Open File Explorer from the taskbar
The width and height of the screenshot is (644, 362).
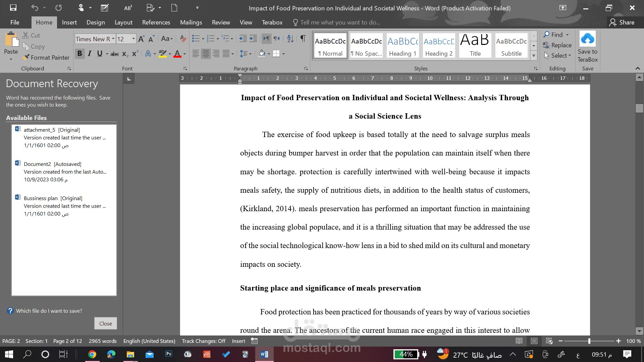click(130, 354)
